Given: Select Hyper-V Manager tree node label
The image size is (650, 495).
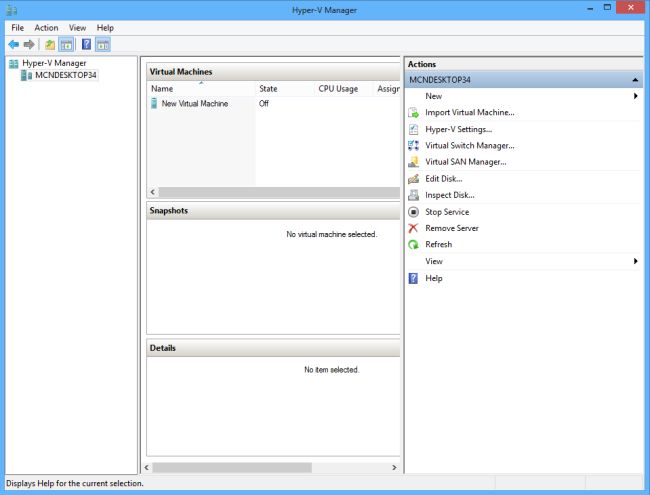Looking at the screenshot, I should (54, 63).
